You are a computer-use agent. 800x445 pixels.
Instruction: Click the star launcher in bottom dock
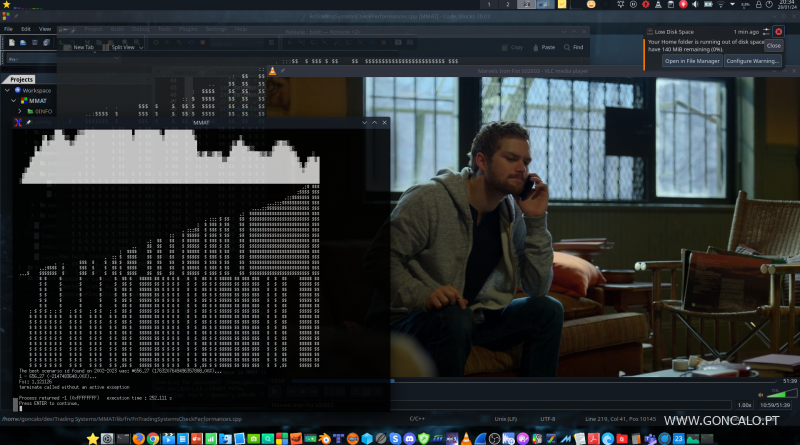(92, 438)
